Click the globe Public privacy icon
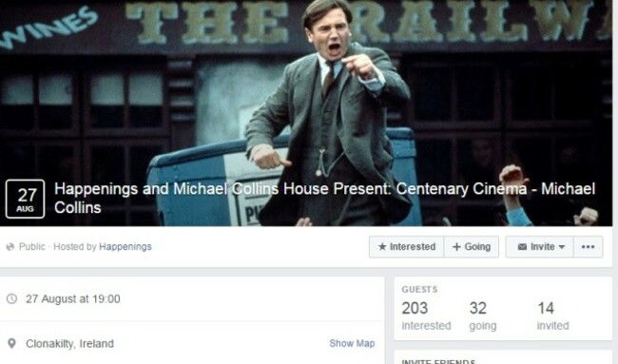The width and height of the screenshot is (618, 364). (10, 246)
